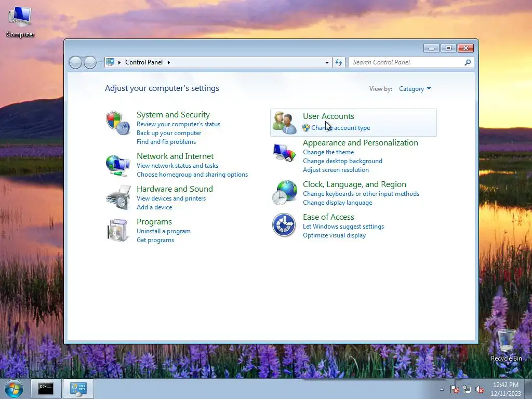Click the taskbar clock and date
Screen dimensions: 532x399
(x=506, y=389)
